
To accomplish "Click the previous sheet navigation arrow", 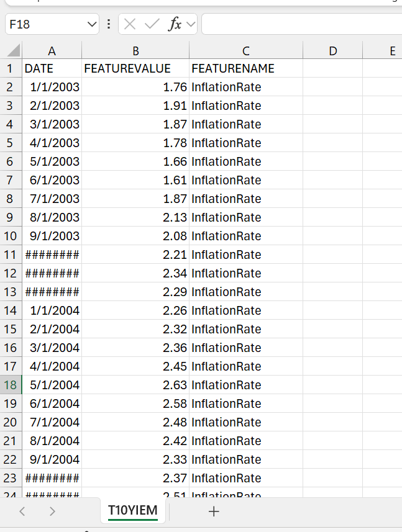I will (22, 512).
